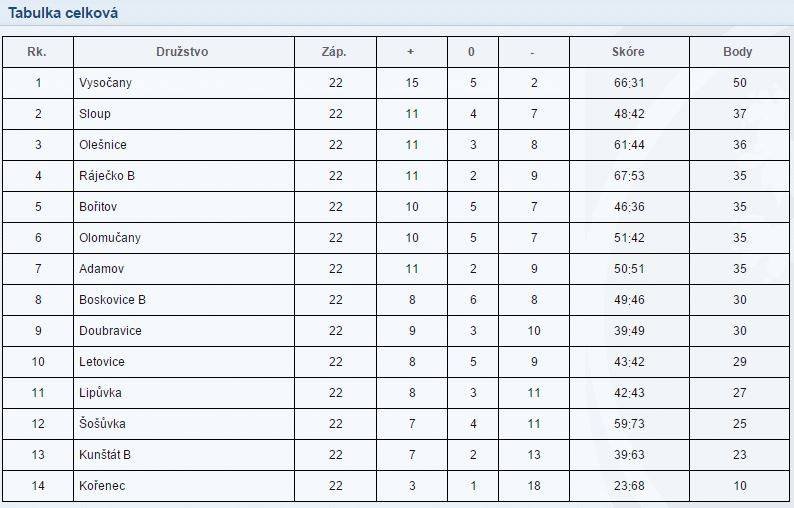This screenshot has width=794, height=508.
Task: Open the Lipůvka team entry
Action: pos(100,393)
